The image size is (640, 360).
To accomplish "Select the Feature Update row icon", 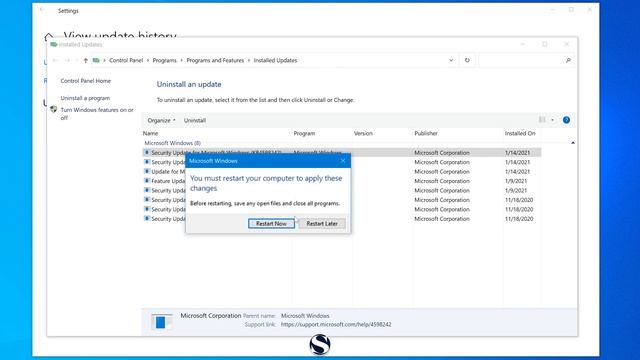I will [x=147, y=180].
